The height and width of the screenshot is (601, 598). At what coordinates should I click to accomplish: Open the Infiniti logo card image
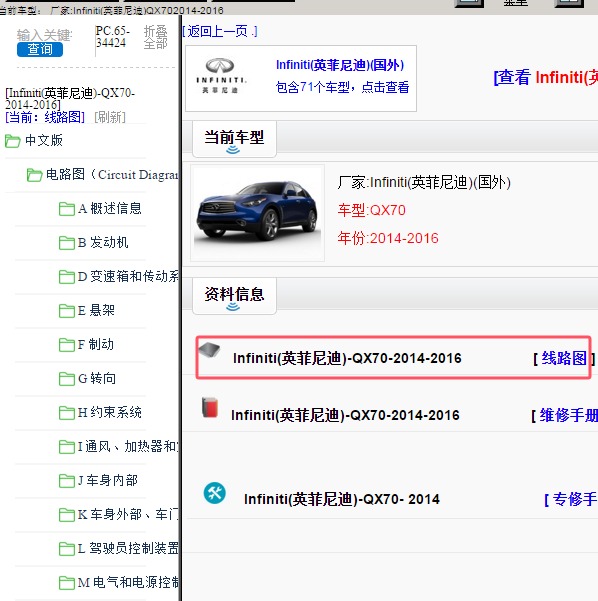220,76
